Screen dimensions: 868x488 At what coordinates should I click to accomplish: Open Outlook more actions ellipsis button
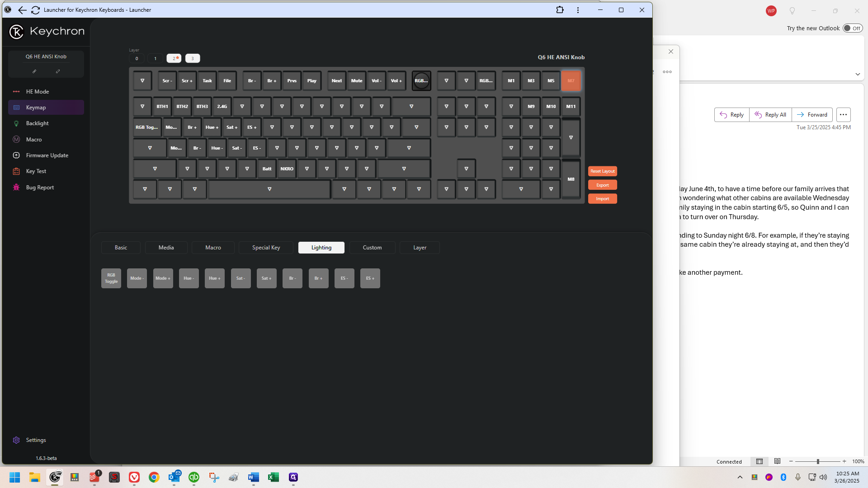843,115
